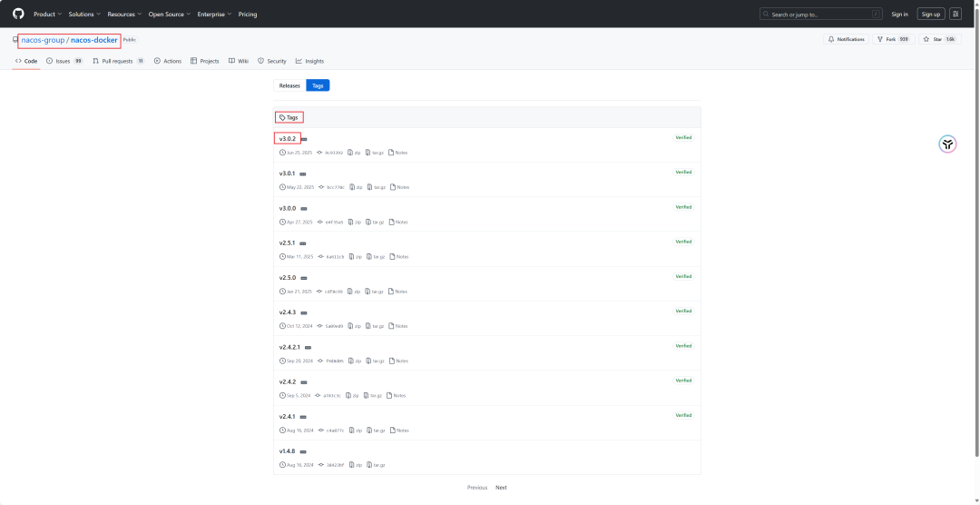980x505 pixels.
Task: Click the Pricing link in the header
Action: point(248,14)
